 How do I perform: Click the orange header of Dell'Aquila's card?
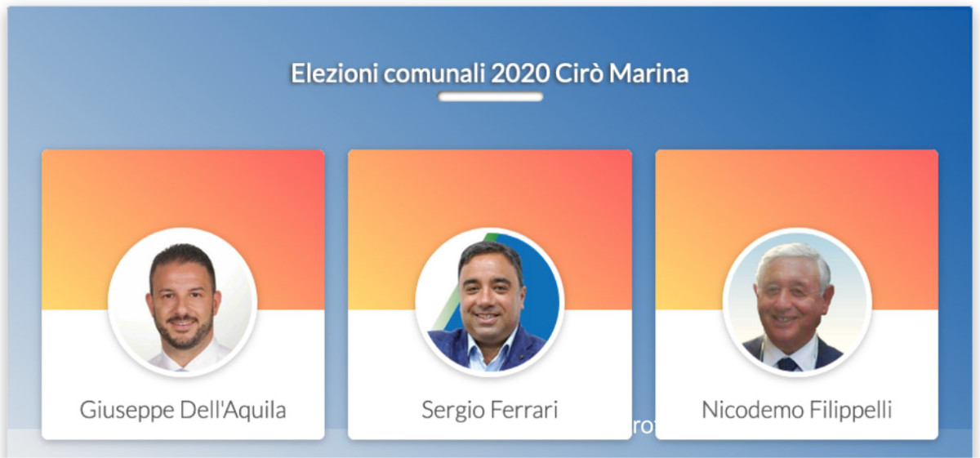pyautogui.click(x=183, y=188)
